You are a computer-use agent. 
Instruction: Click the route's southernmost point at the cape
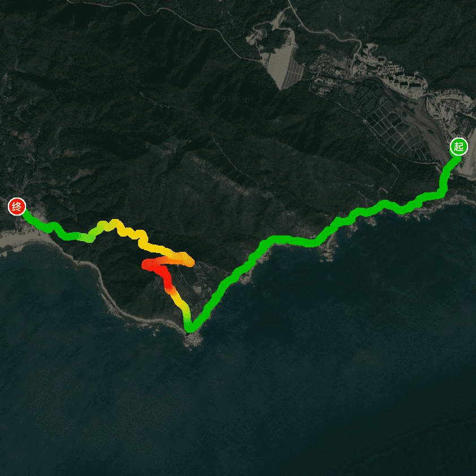pos(189,329)
